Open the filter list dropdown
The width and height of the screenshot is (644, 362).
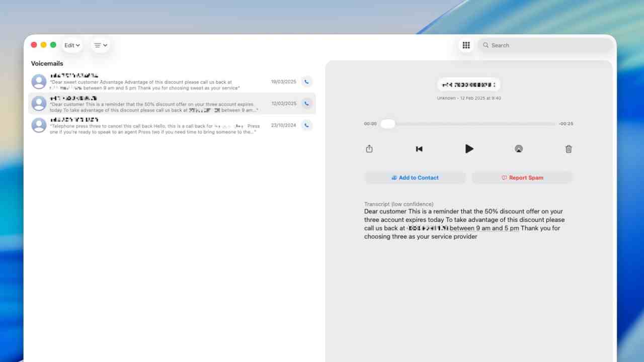[x=101, y=45]
